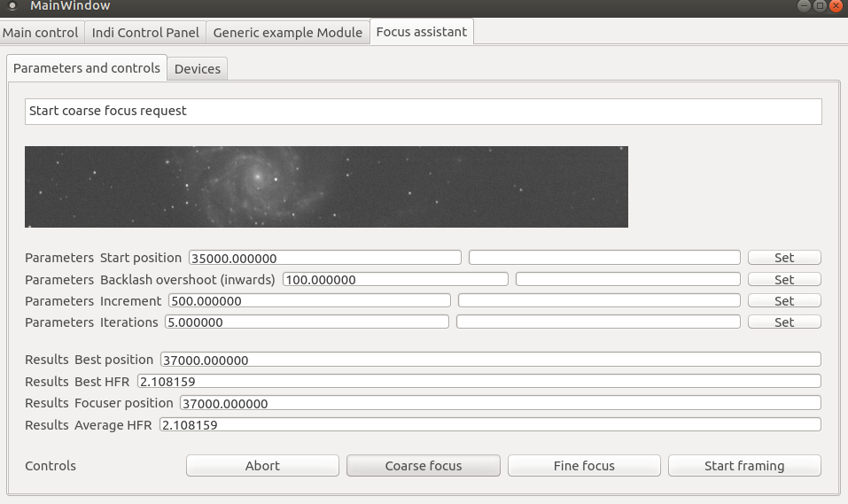Click the 'Parameters Start position' label
The width and height of the screenshot is (848, 504).
104,258
